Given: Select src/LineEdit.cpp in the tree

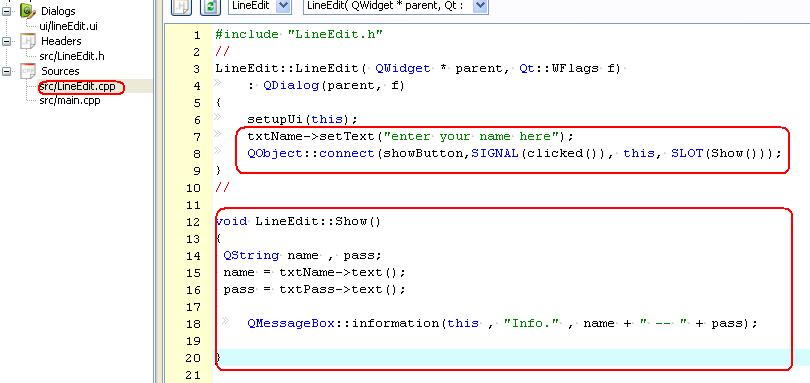Looking at the screenshot, I should [x=77, y=87].
